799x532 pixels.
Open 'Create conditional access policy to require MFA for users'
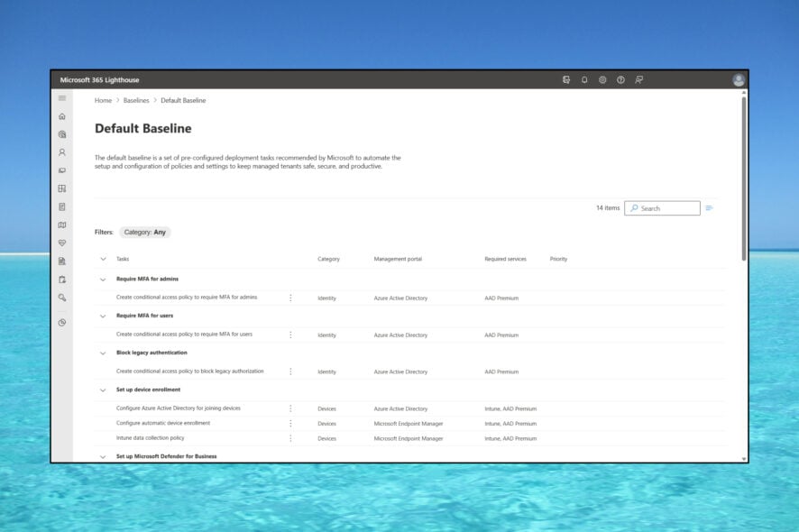[x=184, y=335]
